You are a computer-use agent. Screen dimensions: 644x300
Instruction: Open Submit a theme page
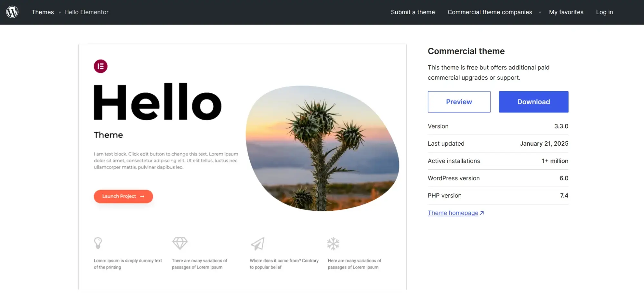click(413, 12)
